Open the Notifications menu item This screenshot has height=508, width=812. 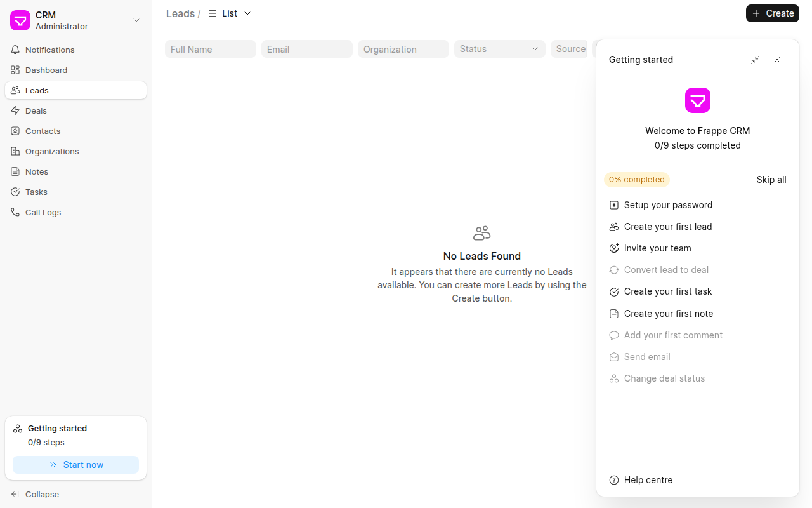[x=75, y=50]
